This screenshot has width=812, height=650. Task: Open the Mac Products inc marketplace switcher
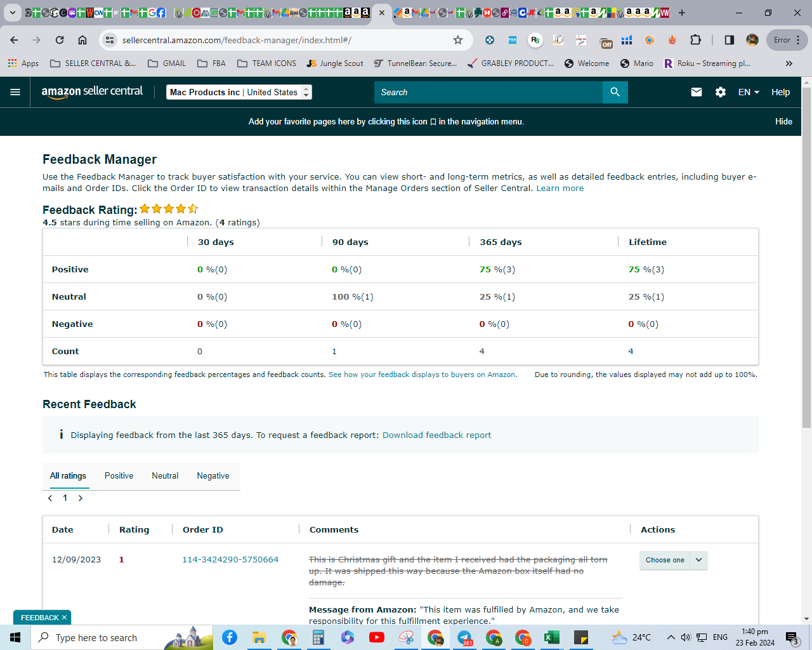[239, 92]
